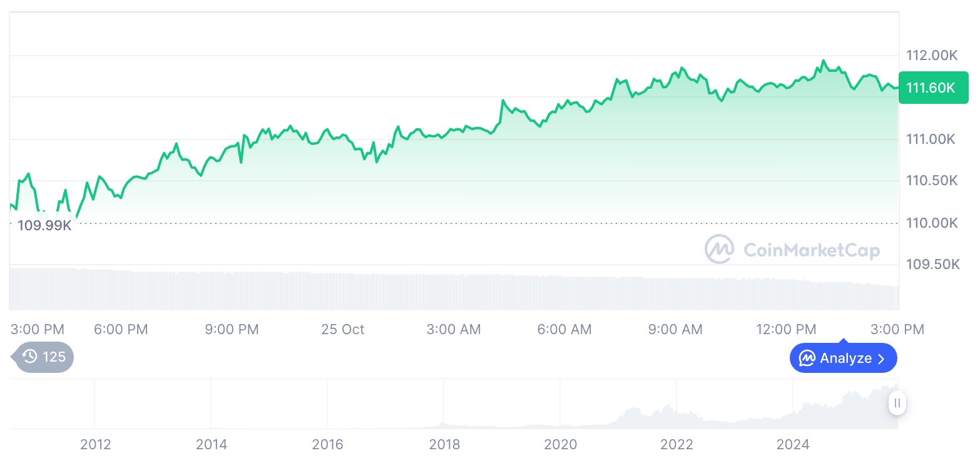Click the CoinMarketCap watermark logo icon
This screenshot has width=980, height=458.
720,250
